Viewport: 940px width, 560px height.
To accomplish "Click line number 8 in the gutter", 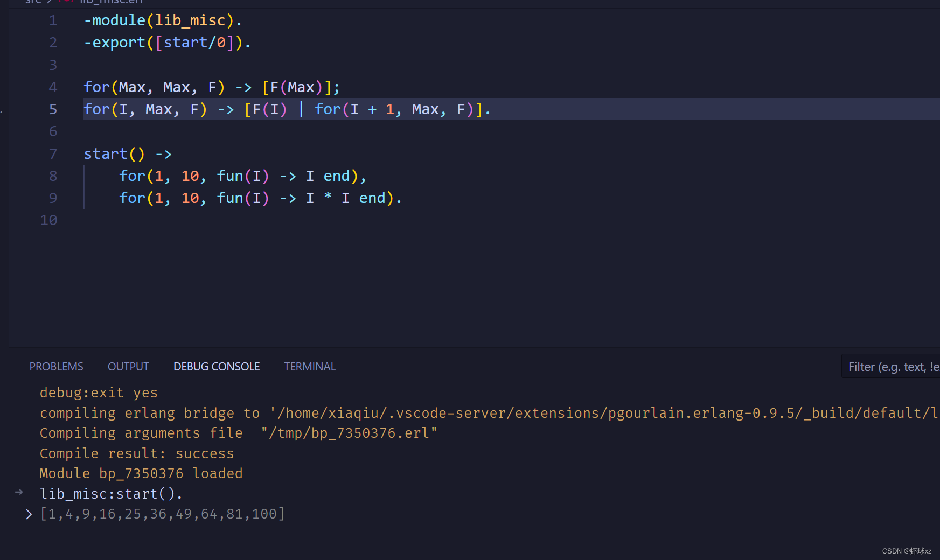I will pyautogui.click(x=53, y=176).
